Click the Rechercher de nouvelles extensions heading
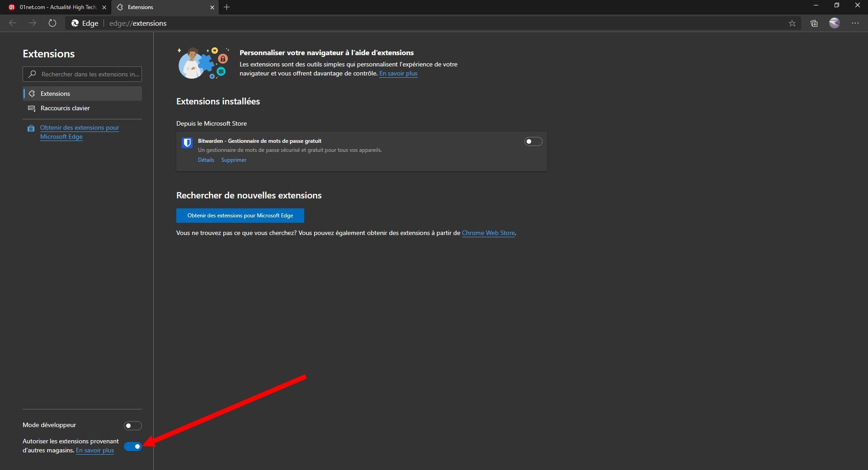The image size is (868, 470). [x=249, y=196]
